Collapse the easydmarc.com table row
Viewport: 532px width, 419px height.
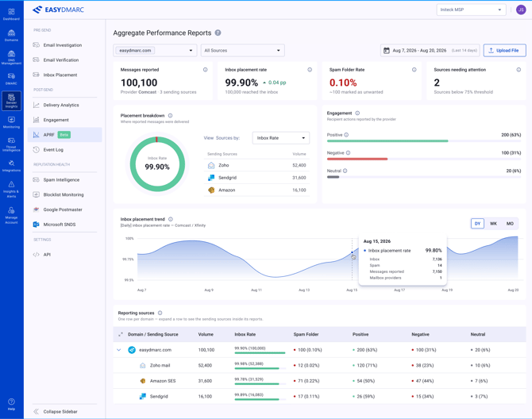pos(119,350)
